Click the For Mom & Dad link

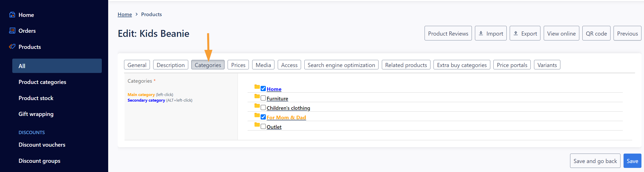pyautogui.click(x=286, y=117)
